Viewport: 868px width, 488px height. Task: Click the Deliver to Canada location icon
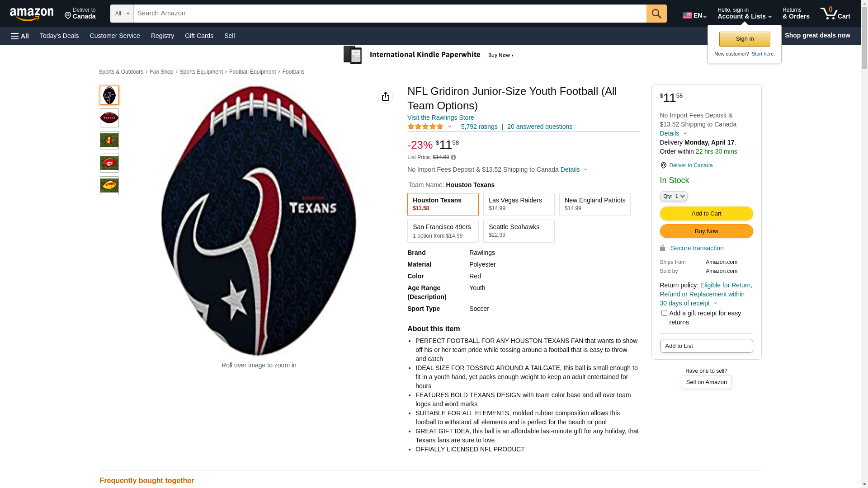[664, 165]
